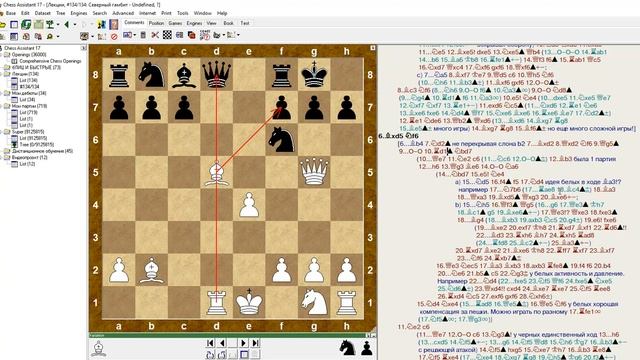Viewport: 640px width, 360px height.
Task: Click the flip board rotate icon
Action: (x=211, y=354)
